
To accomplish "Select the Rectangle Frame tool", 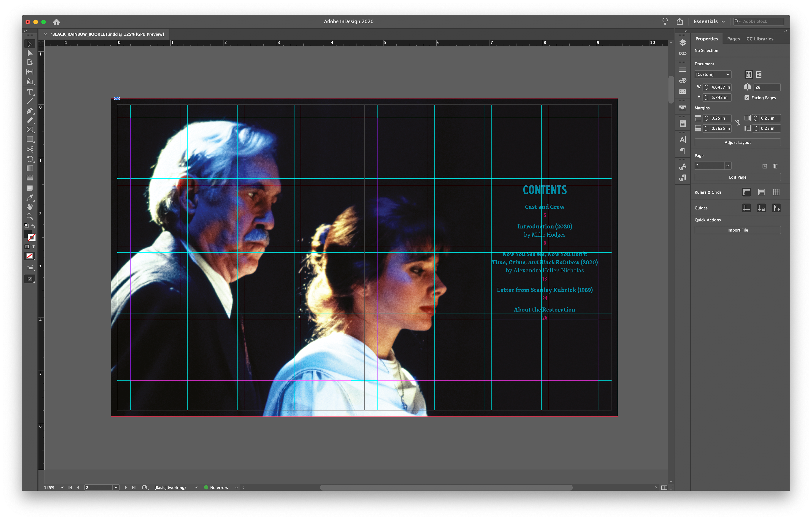I will pos(30,130).
